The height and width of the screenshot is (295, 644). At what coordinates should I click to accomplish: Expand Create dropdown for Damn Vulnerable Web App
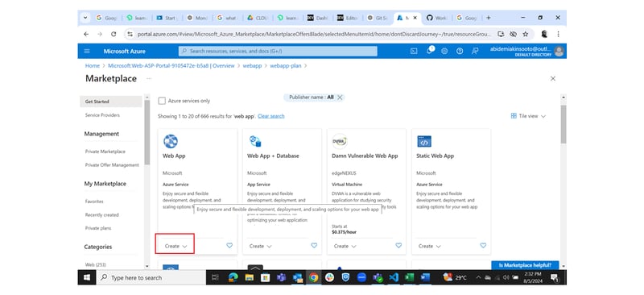pyautogui.click(x=345, y=246)
